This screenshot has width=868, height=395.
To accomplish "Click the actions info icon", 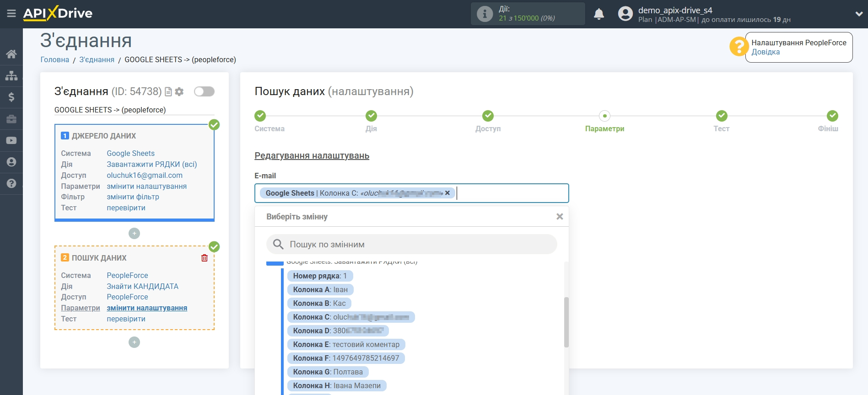I will [485, 14].
